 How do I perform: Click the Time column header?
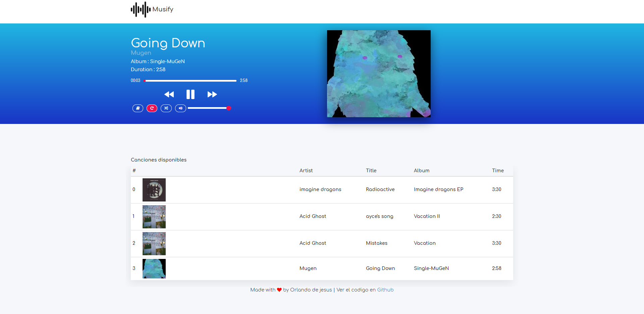(x=498, y=171)
